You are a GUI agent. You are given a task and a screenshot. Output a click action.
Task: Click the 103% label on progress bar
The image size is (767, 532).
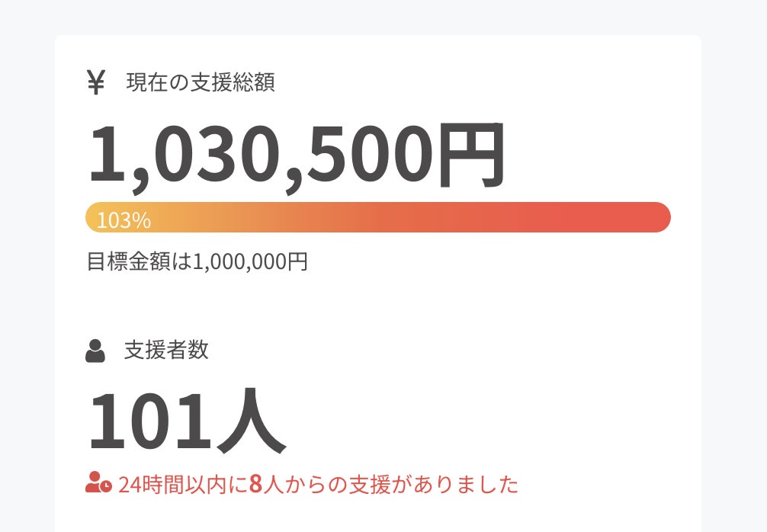click(x=124, y=221)
